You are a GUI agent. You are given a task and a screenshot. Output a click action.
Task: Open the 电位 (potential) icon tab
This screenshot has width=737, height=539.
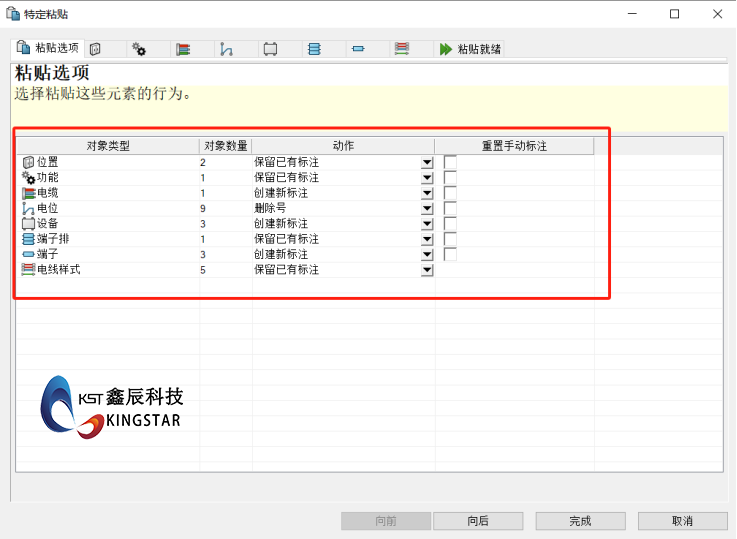(x=227, y=49)
